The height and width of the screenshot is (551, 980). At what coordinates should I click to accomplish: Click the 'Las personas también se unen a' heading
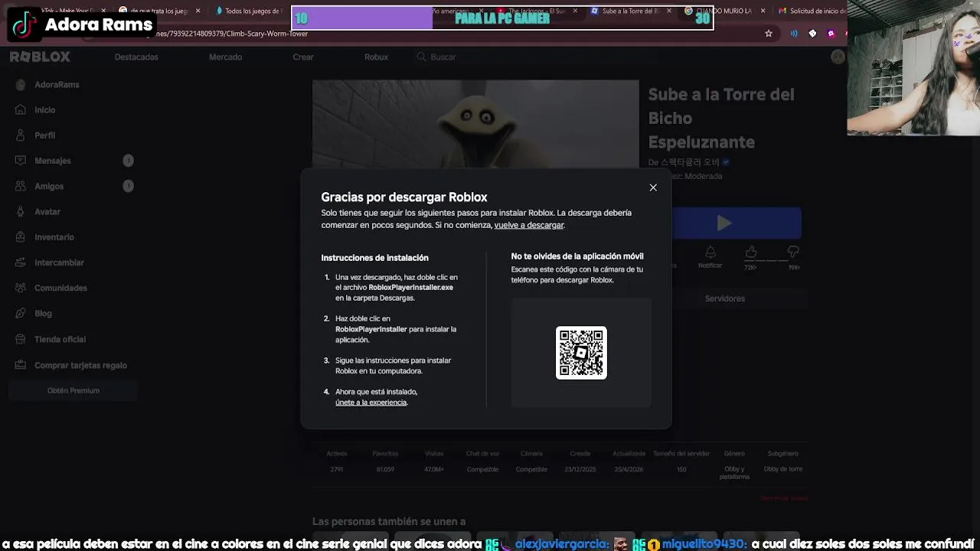[389, 521]
